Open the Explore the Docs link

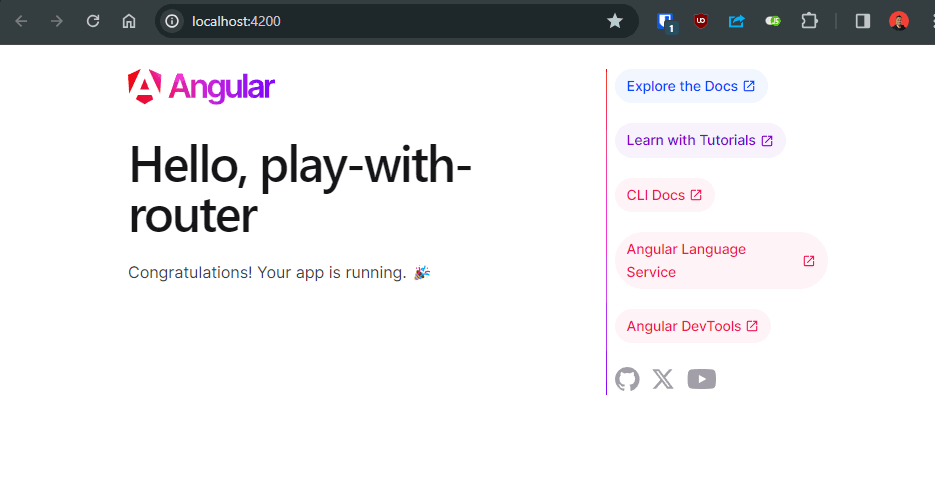[690, 86]
